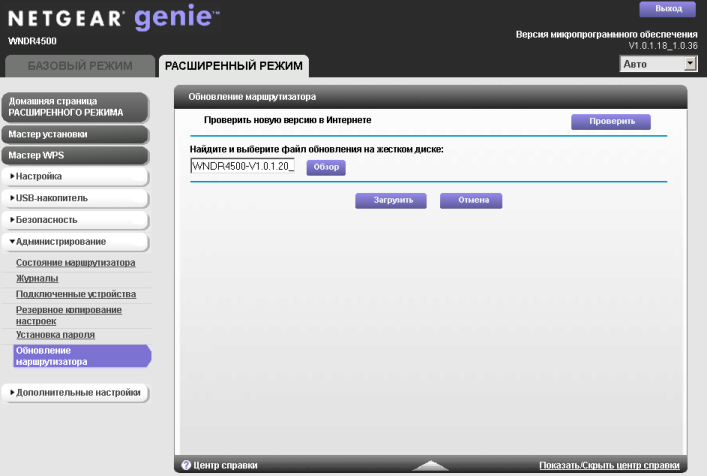Click the Обновление маршрутизатора panel title
The width and height of the screenshot is (707, 476).
pos(252,96)
